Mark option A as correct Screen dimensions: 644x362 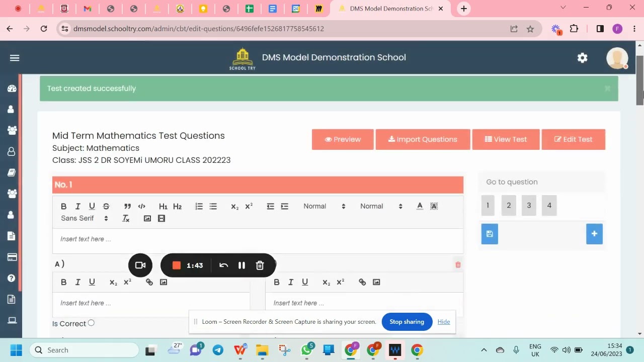tap(91, 323)
